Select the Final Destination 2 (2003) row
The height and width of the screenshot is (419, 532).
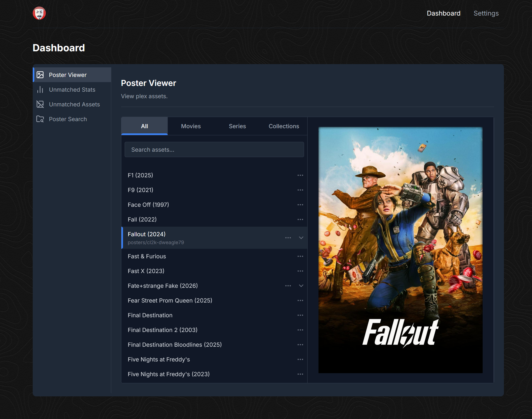214,330
